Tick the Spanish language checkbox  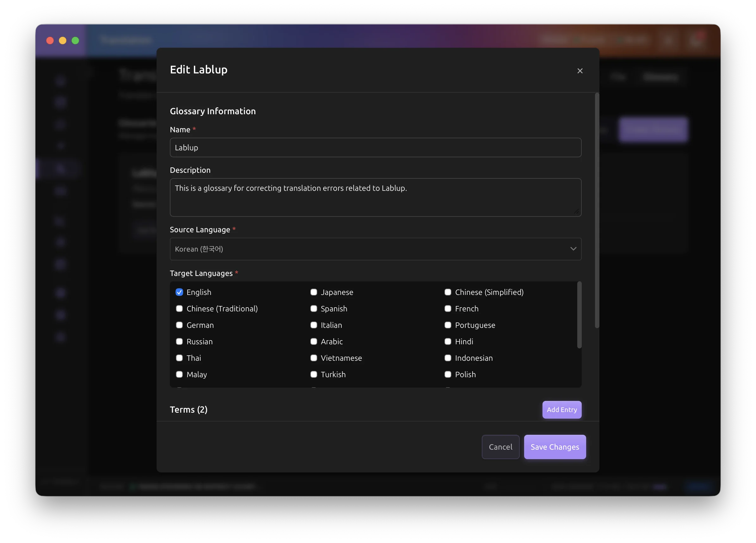pyautogui.click(x=314, y=309)
